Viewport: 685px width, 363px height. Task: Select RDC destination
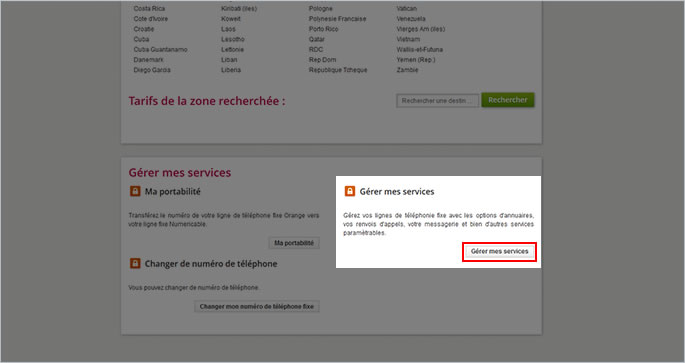[x=316, y=49]
